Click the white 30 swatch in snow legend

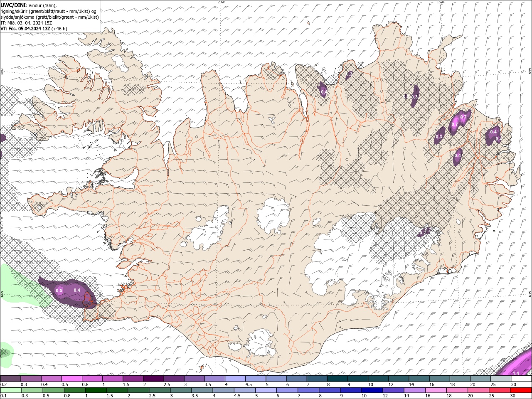[521, 379]
